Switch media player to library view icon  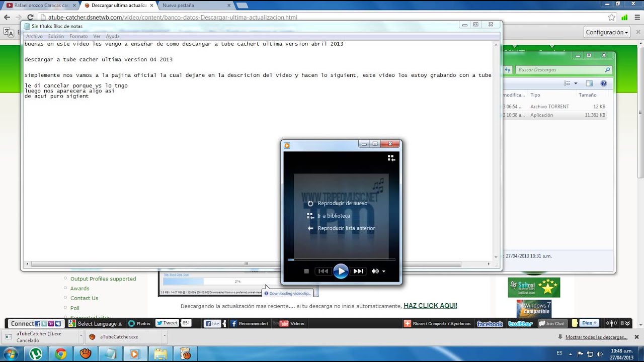click(391, 158)
